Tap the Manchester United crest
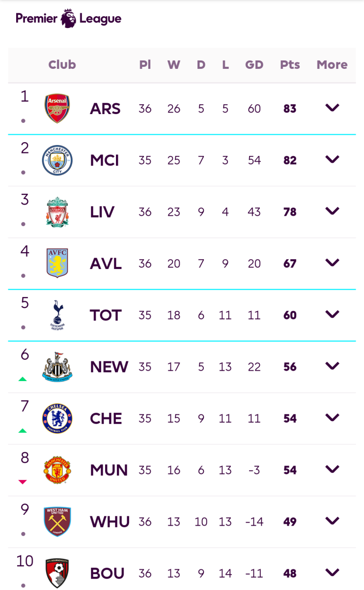The width and height of the screenshot is (364, 590). coord(57,470)
